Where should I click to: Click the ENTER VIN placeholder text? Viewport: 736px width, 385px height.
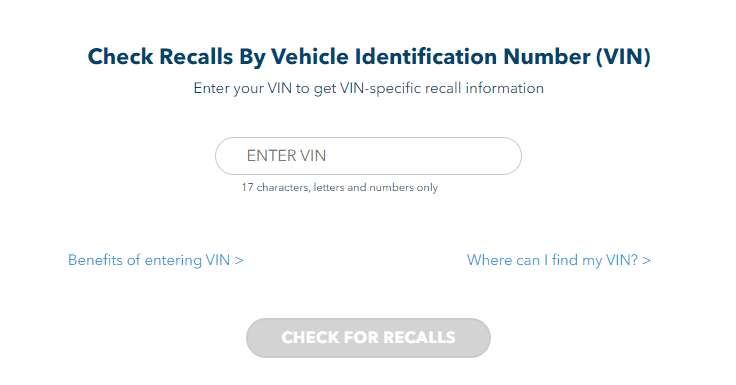click(x=286, y=156)
